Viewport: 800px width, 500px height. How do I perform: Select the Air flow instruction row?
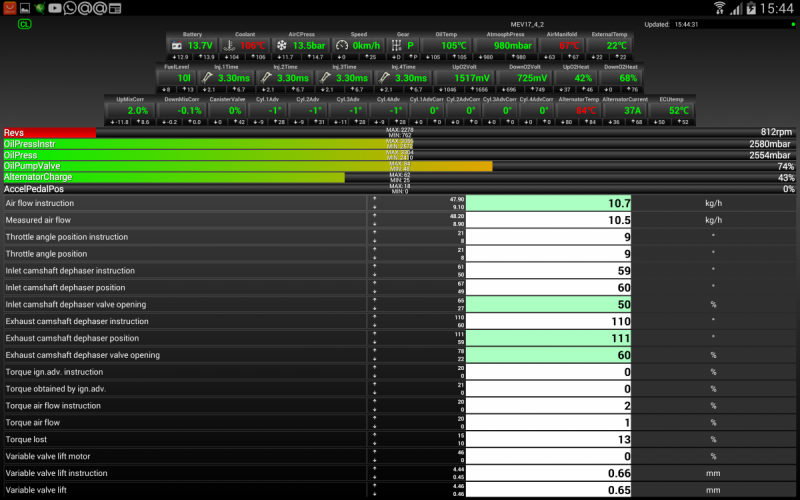(185, 203)
